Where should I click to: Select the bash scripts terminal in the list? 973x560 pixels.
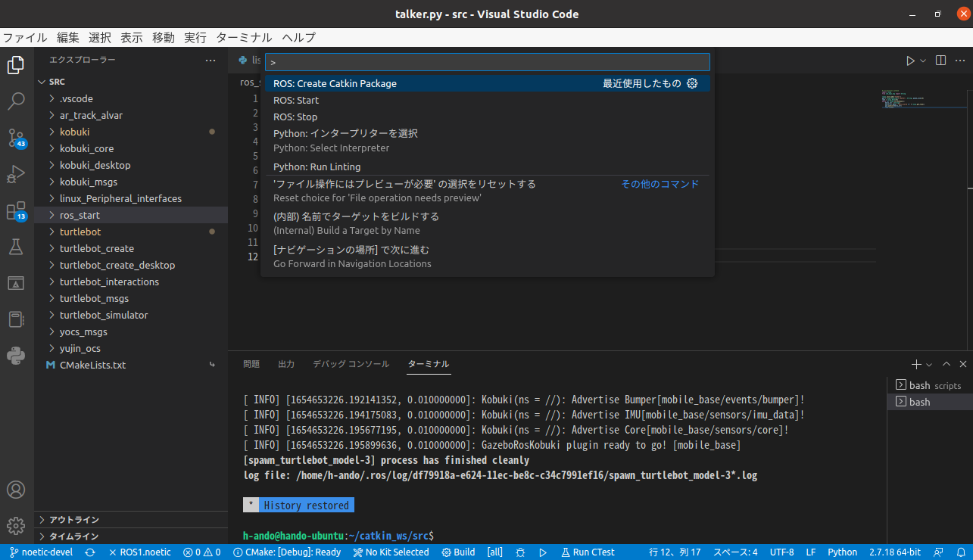click(928, 384)
